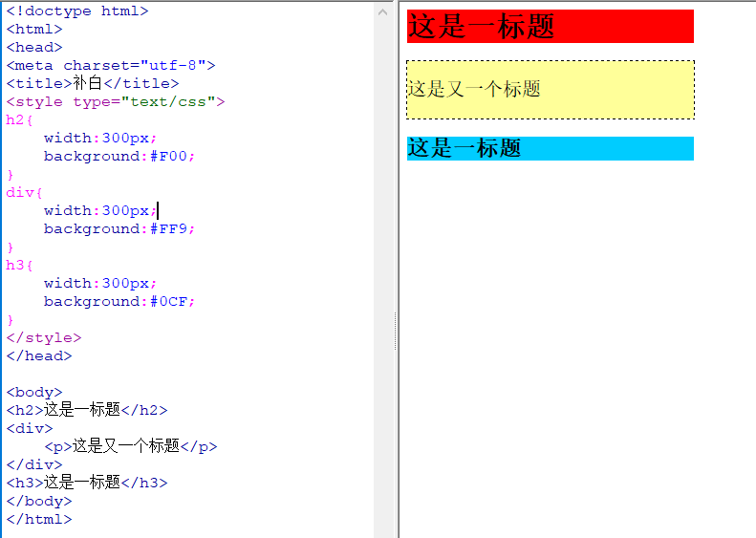Image resolution: width=756 pixels, height=538 pixels.
Task: Click the </html> closing tag line
Action: [39, 519]
